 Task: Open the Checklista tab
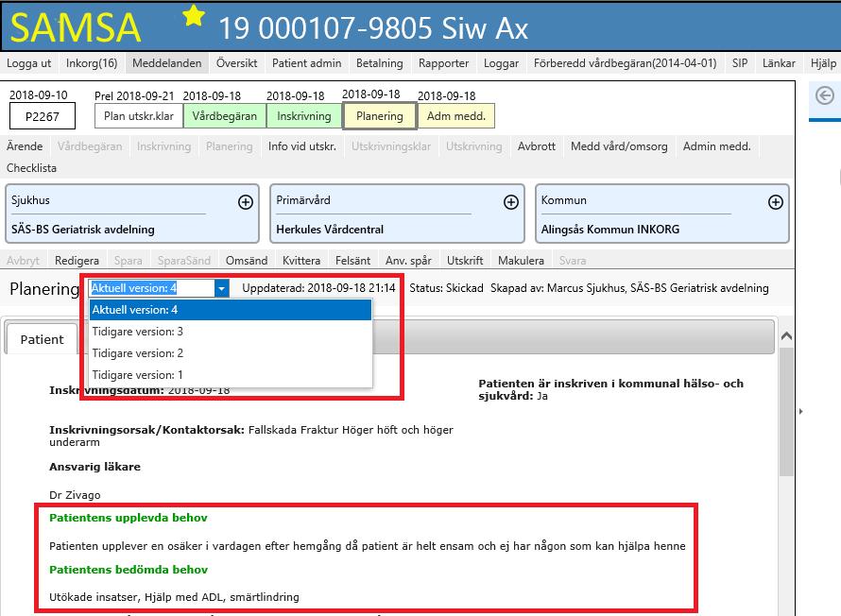coord(31,168)
